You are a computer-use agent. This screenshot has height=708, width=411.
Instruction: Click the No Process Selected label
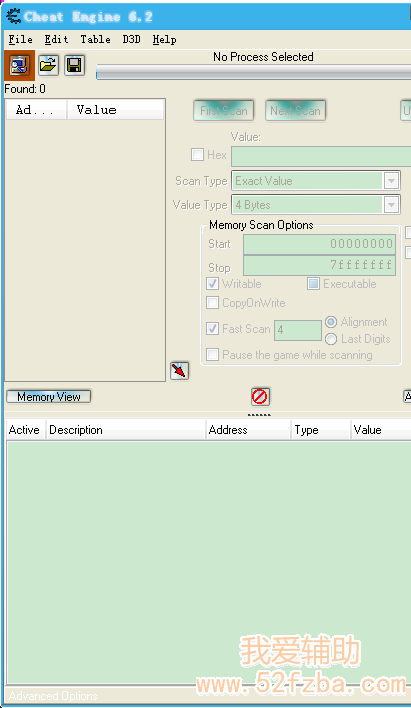[x=263, y=57]
